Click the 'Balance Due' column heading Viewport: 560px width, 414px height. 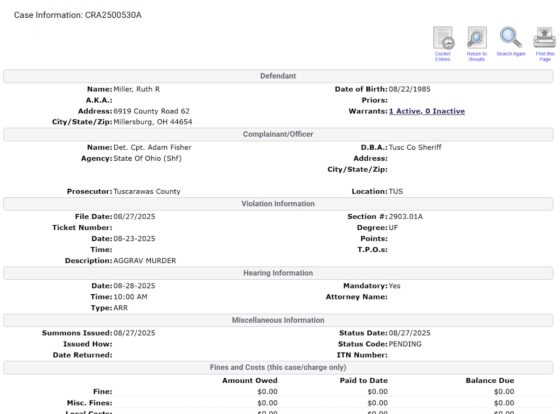click(x=490, y=380)
